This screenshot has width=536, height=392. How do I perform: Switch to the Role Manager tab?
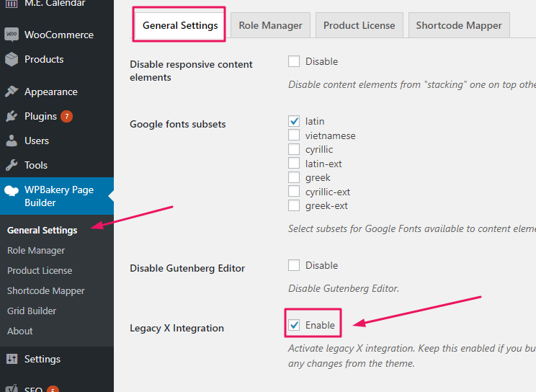(x=270, y=25)
